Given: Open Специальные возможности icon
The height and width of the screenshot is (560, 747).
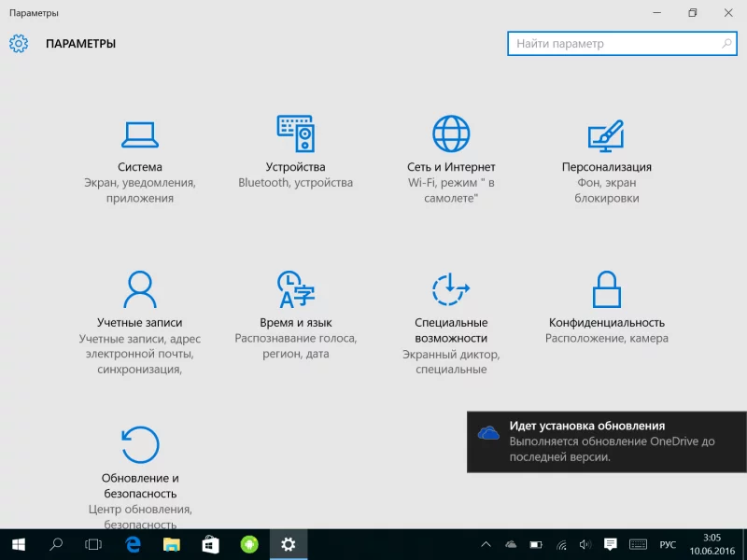Looking at the screenshot, I should 451,290.
